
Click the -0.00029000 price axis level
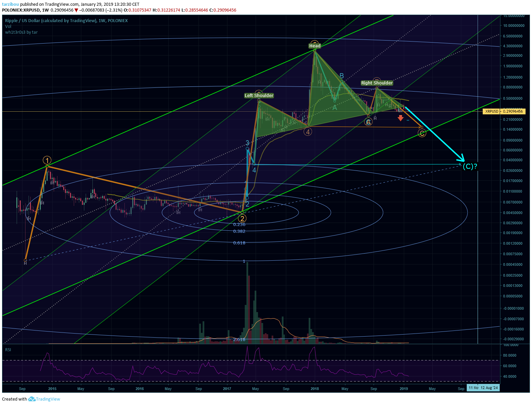point(513,339)
